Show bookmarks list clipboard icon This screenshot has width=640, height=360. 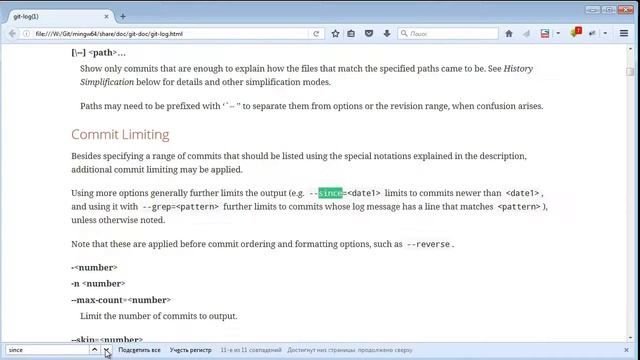click(351, 34)
